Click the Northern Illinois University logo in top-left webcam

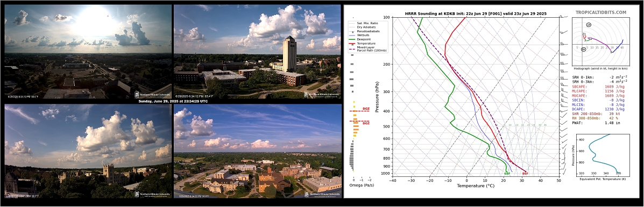pyautogui.click(x=152, y=94)
